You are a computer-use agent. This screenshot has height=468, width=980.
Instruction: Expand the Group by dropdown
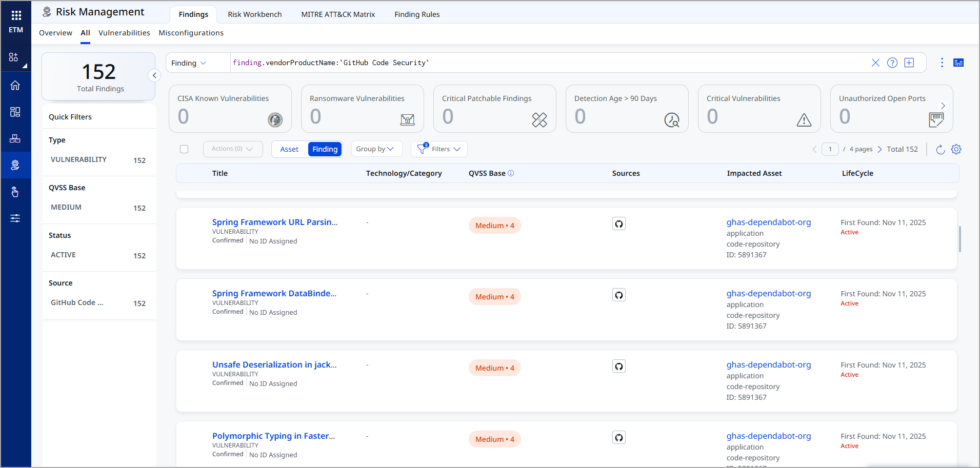(x=376, y=149)
